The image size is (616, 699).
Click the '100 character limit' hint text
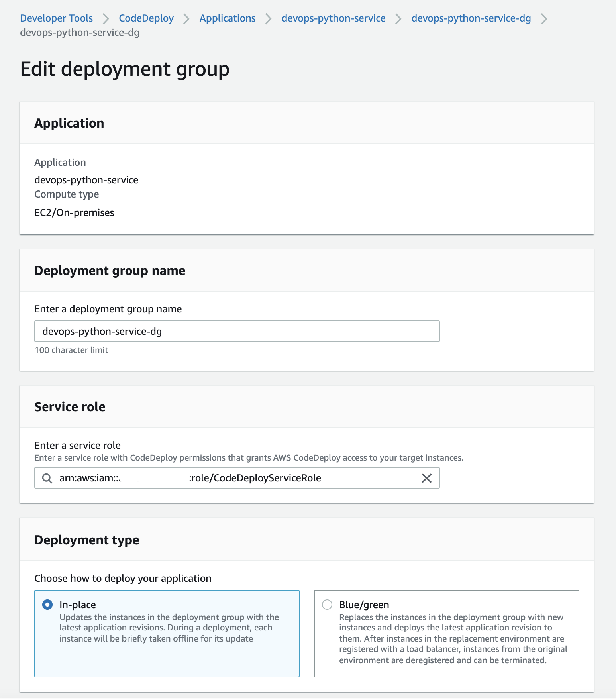coord(71,350)
